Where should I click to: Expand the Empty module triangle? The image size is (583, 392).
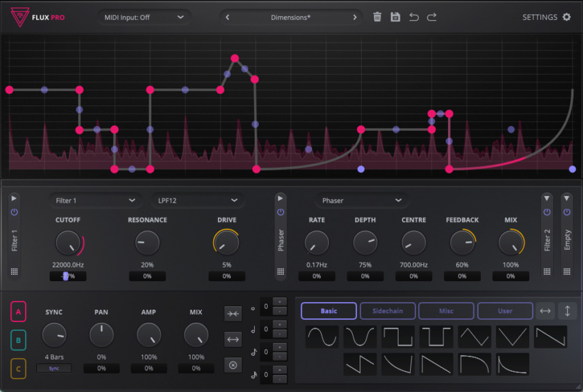click(567, 199)
